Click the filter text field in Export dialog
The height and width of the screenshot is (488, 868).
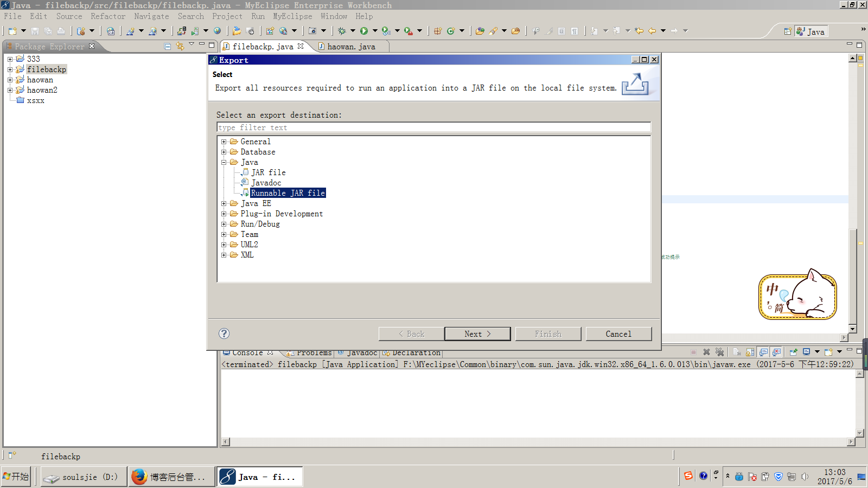[x=434, y=127]
